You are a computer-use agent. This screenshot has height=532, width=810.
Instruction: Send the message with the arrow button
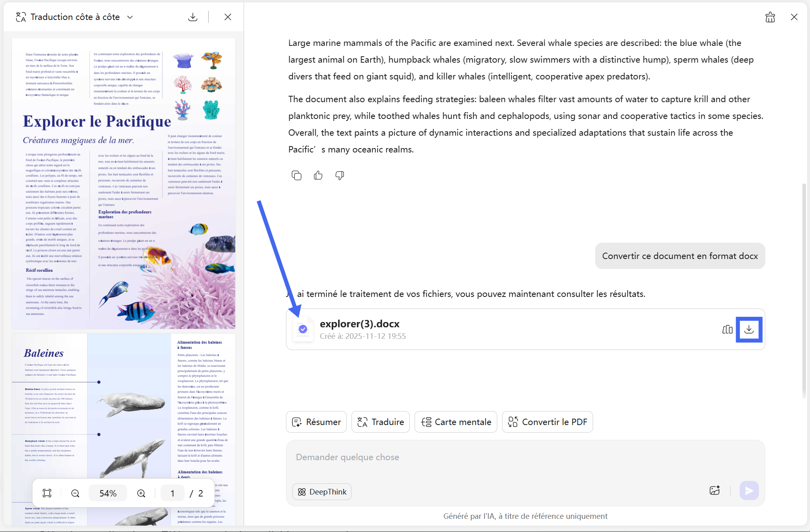[x=749, y=490]
